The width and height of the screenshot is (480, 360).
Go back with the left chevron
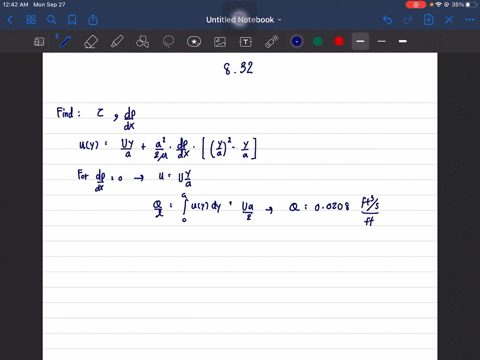click(x=10, y=20)
